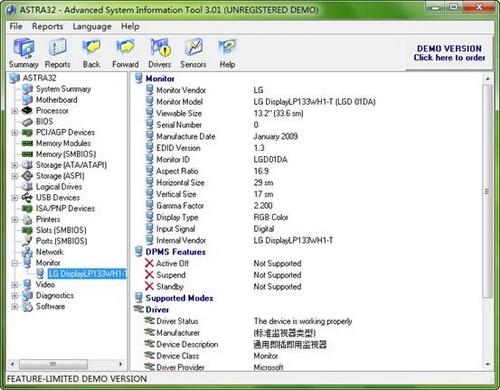The image size is (500, 390).
Task: Expand the Software tree node
Action: (15, 306)
